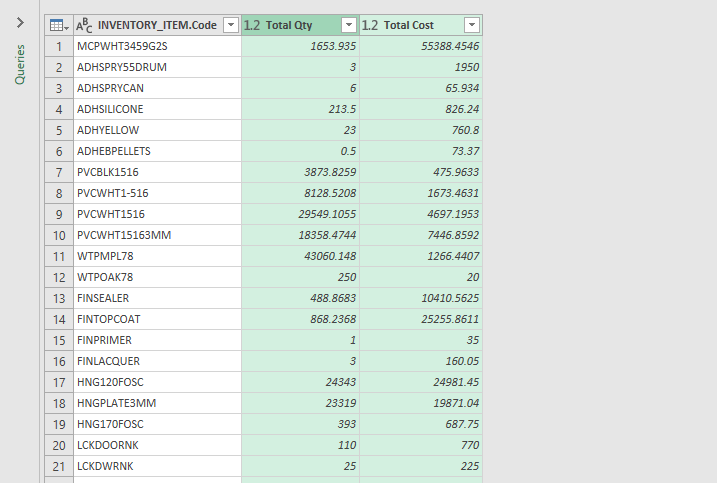717x483 pixels.
Task: Click the 1.2 type icon on Total Qty
Action: pyautogui.click(x=252, y=25)
